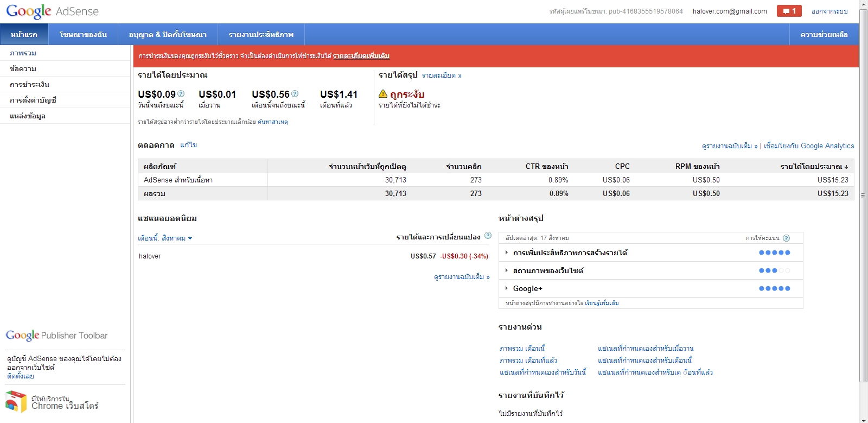Click the three-dot rating for สถานภาพของเว็บไซต์
Screen dimensions: 868x423
click(x=775, y=271)
